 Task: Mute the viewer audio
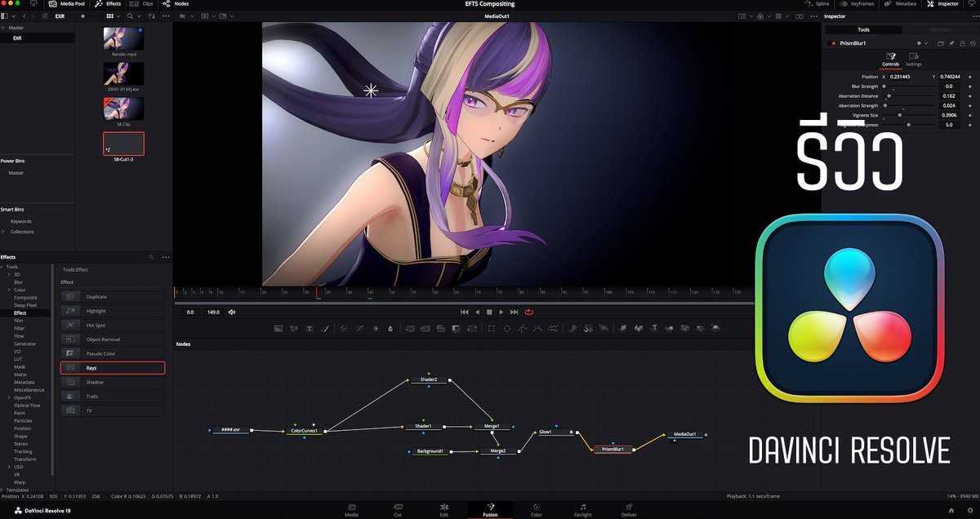pos(232,312)
